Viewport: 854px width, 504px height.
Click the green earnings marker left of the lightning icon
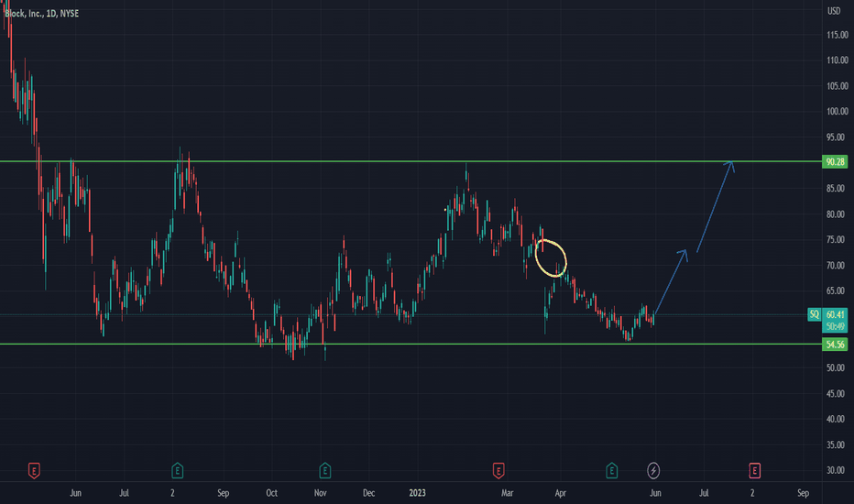pos(611,470)
